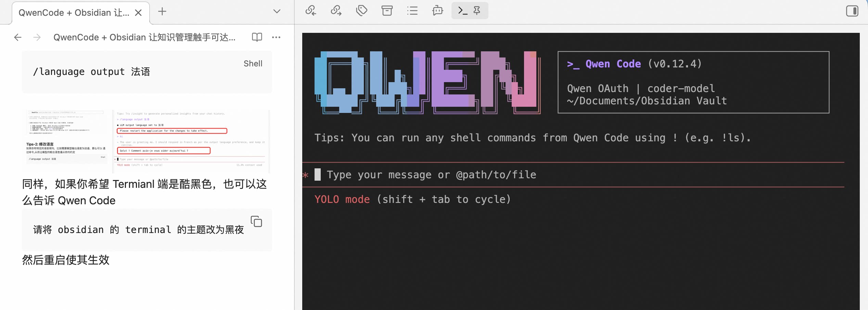This screenshot has width=868, height=310.
Task: Click the note title in the header
Action: coord(144,37)
